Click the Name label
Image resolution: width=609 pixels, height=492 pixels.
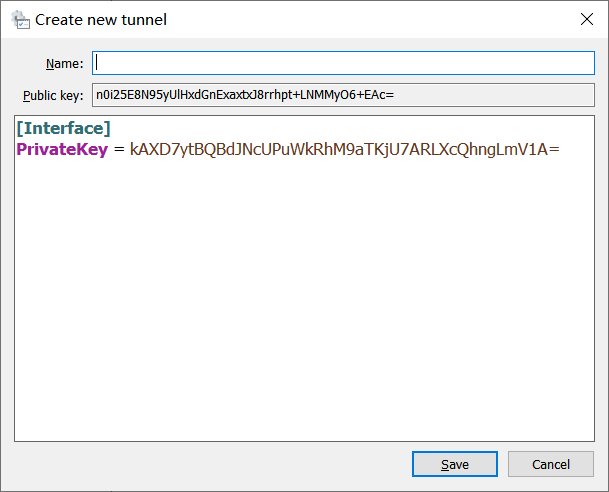[x=64, y=64]
